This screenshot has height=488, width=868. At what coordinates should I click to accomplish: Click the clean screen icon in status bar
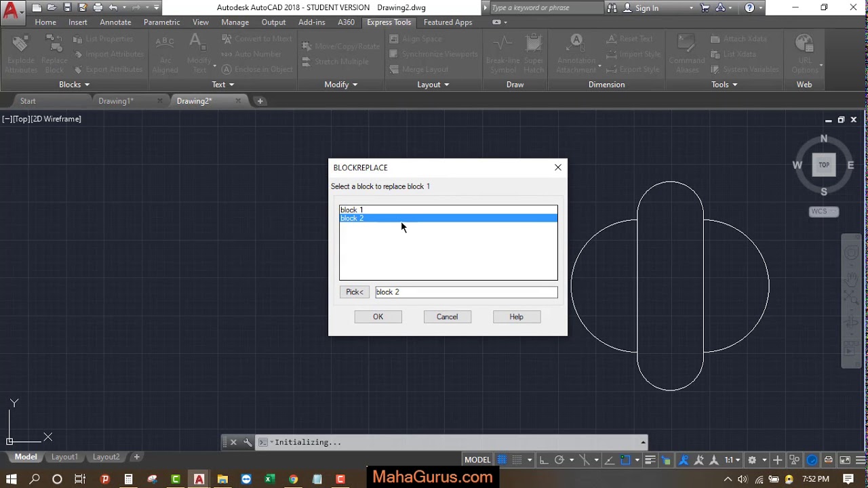coord(846,460)
